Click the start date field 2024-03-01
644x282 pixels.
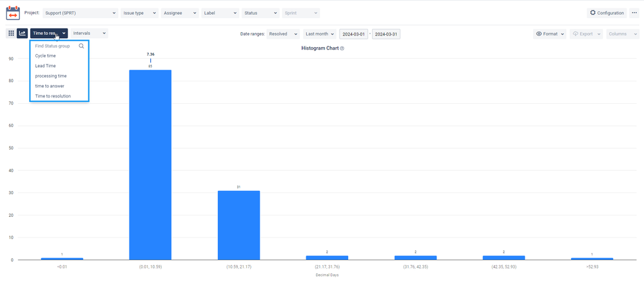(354, 34)
